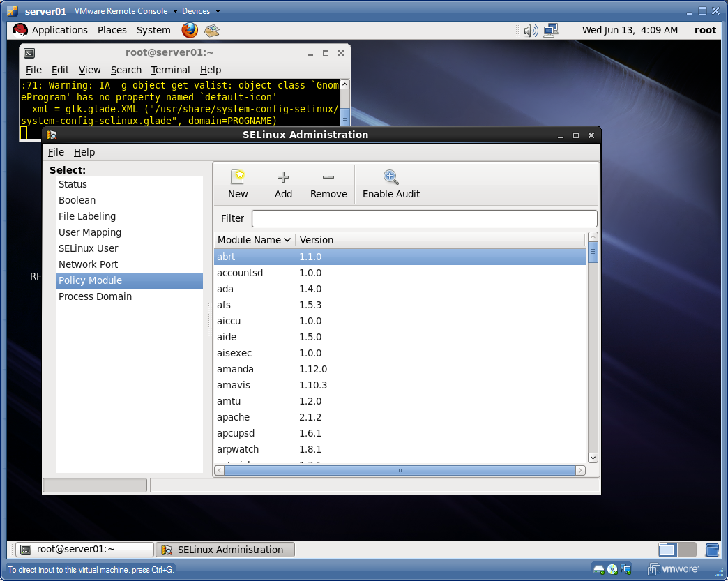Viewport: 728px width, 581px height.
Task: Click SELinux Administration taskbar button
Action: click(225, 550)
